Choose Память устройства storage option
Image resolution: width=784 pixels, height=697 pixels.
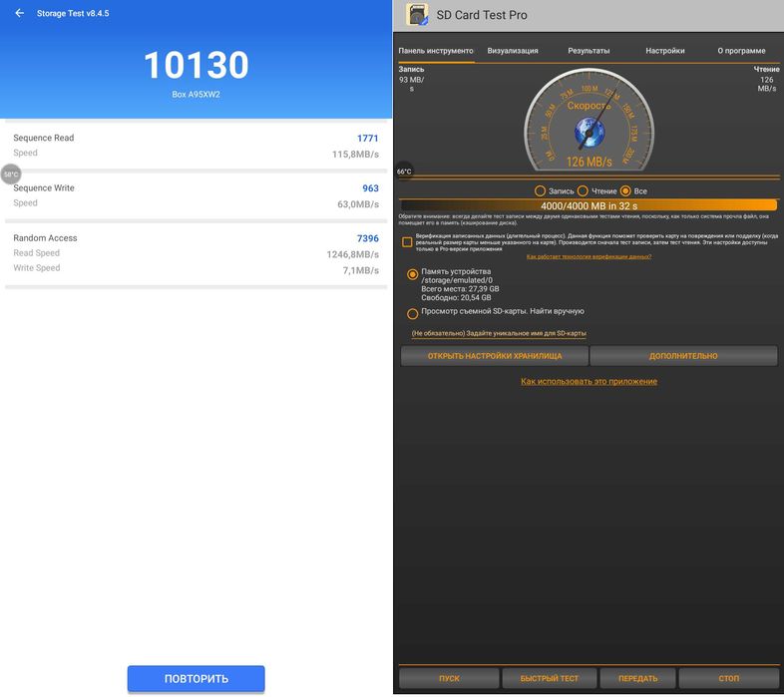[413, 274]
